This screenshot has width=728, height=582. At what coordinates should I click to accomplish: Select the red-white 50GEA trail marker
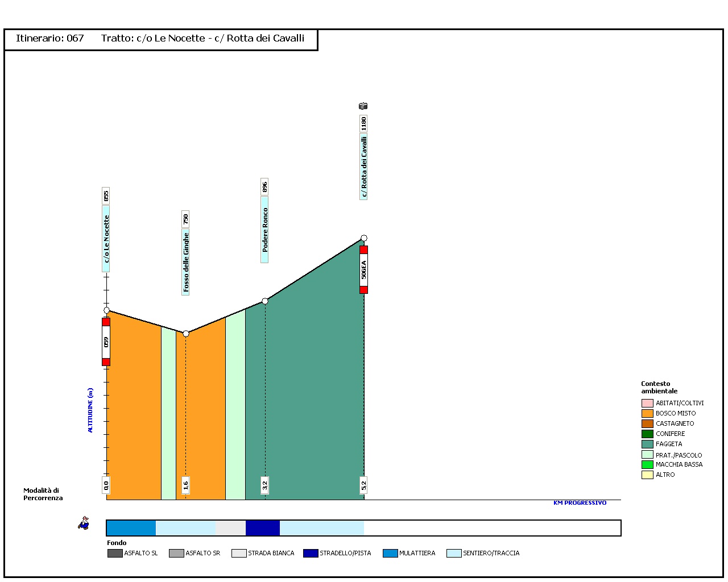coord(363,270)
